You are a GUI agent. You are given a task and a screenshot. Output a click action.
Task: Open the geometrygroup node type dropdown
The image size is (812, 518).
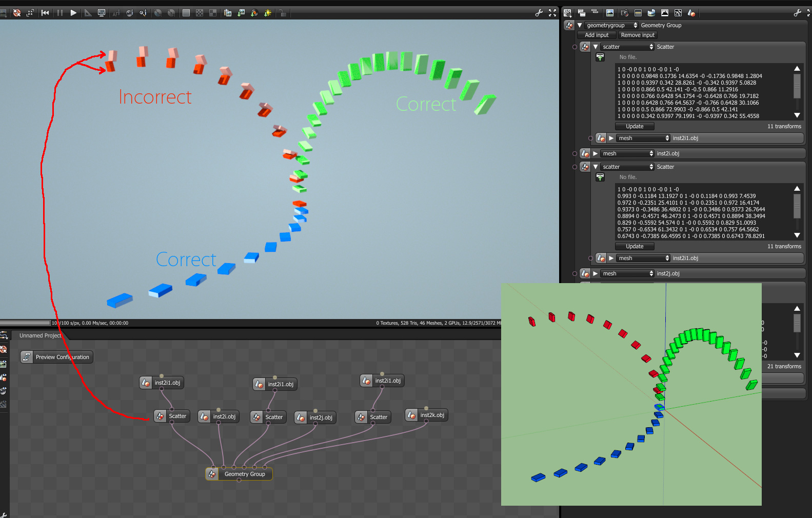(612, 25)
